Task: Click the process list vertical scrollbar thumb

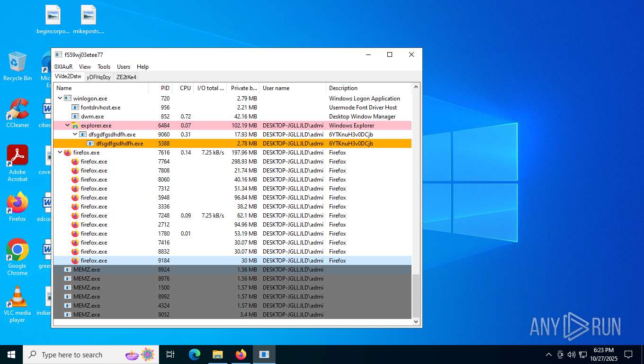Action: point(416,296)
